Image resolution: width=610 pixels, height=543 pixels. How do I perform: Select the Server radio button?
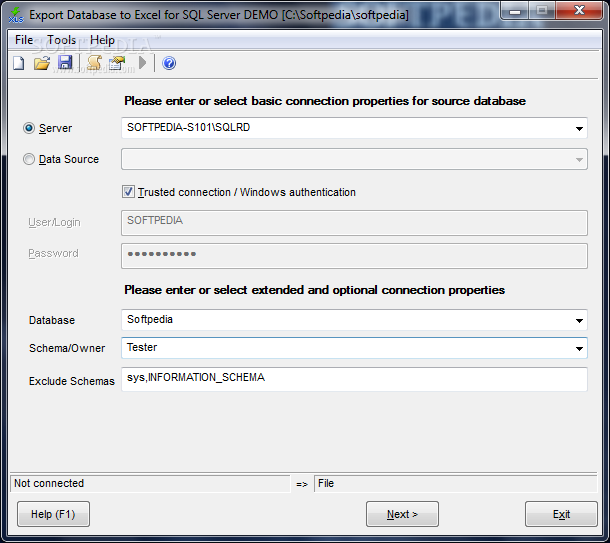tap(29, 128)
